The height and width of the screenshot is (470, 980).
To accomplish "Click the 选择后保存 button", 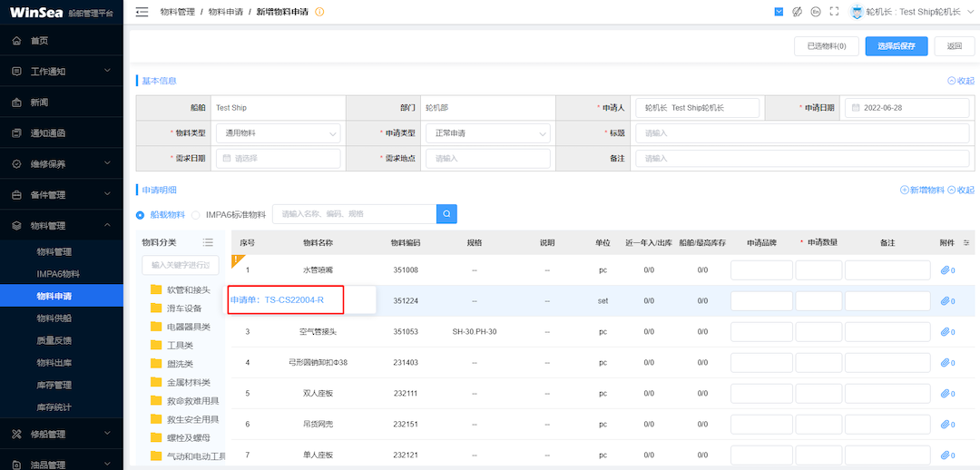I will [x=897, y=46].
